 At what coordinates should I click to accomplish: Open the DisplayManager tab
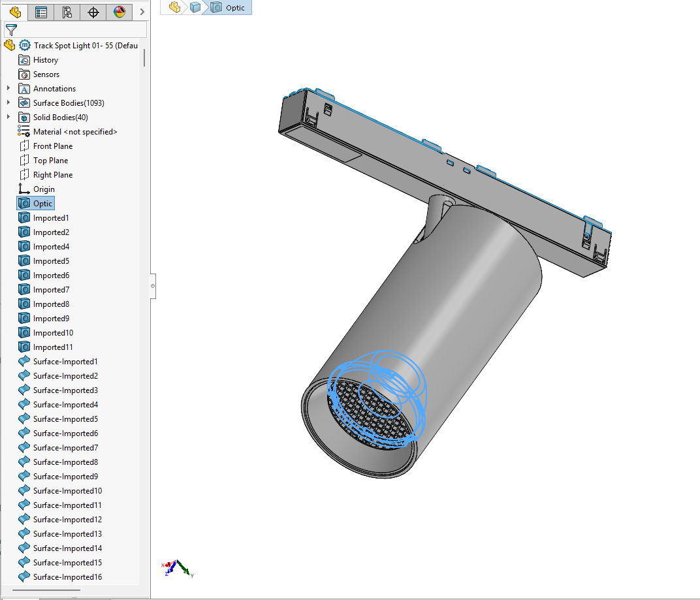tap(119, 12)
